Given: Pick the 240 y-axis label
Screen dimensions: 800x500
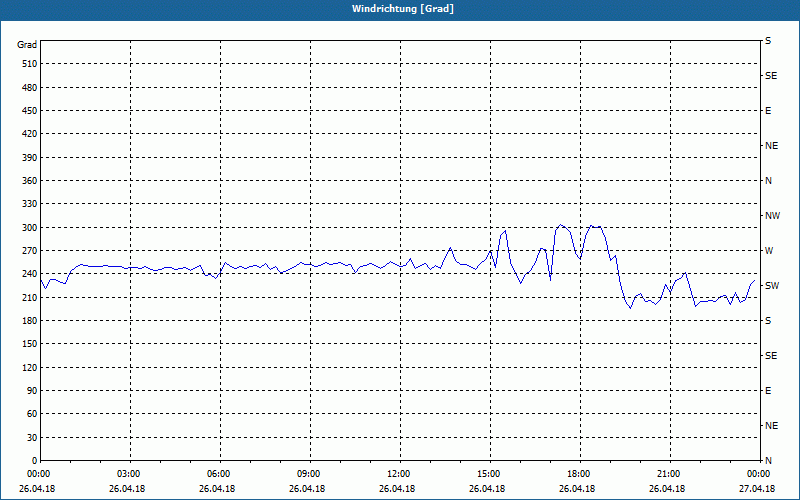Looking at the screenshot, I should click(30, 274).
